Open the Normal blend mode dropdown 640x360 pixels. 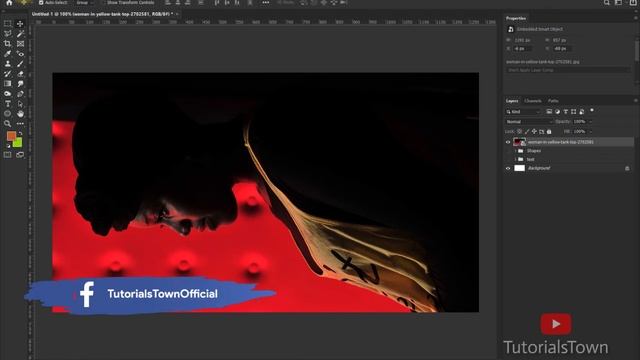click(x=529, y=122)
